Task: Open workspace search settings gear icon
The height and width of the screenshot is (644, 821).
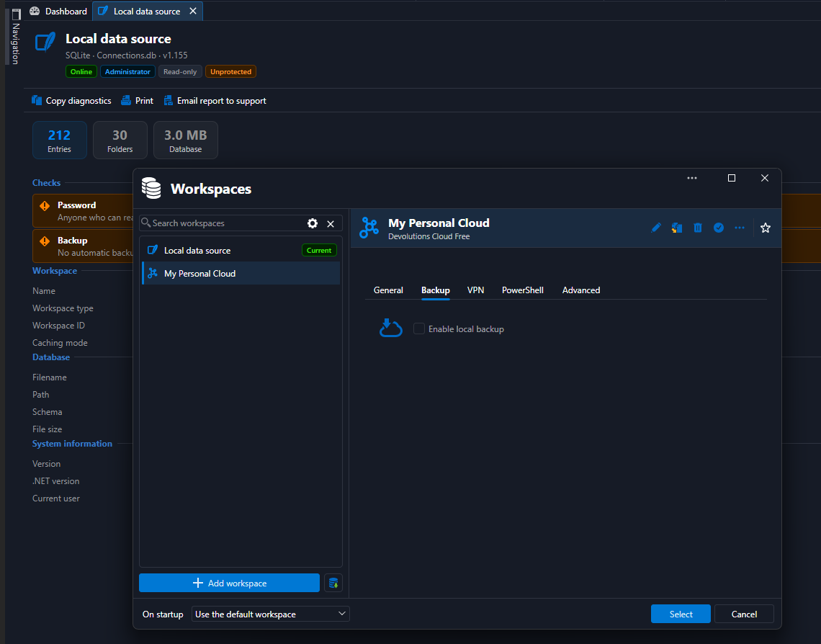Action: pyautogui.click(x=312, y=223)
